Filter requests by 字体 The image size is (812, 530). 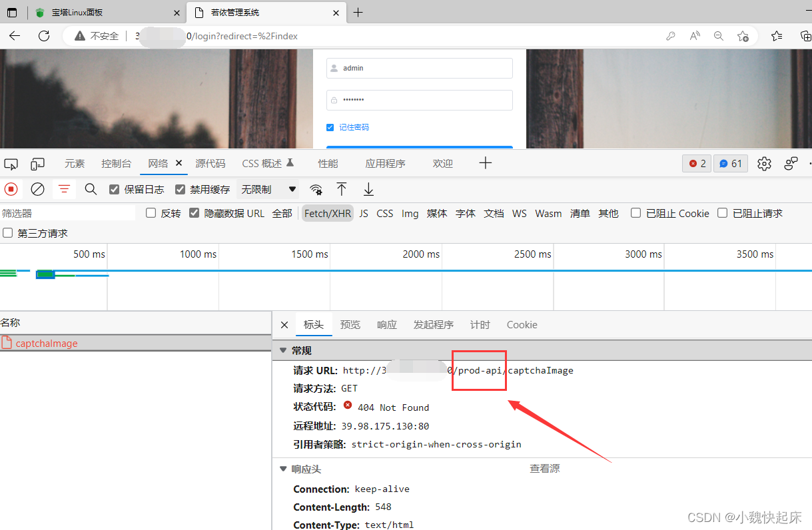click(x=466, y=214)
